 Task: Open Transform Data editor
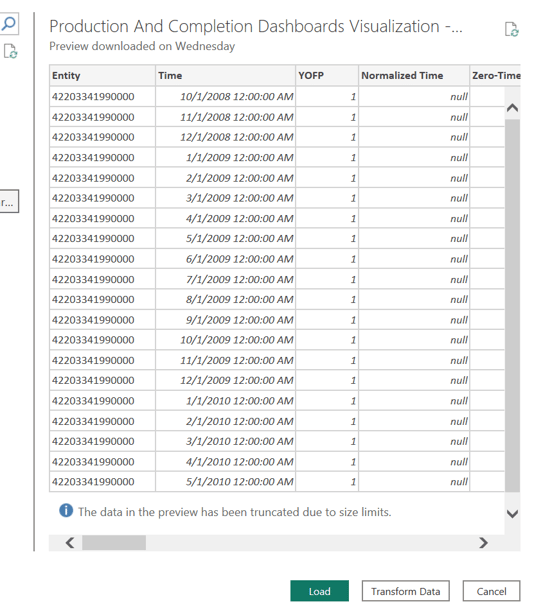click(406, 591)
